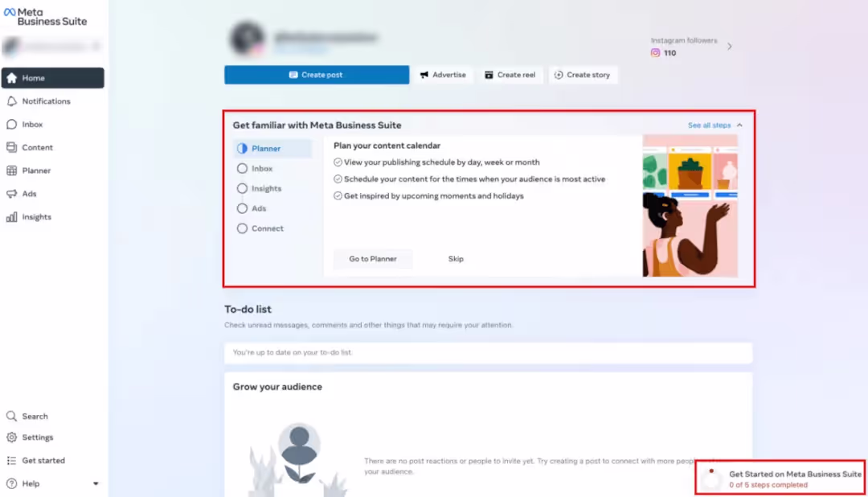Click the Instagram logo beside follower count
The height and width of the screenshot is (497, 868).
point(656,52)
